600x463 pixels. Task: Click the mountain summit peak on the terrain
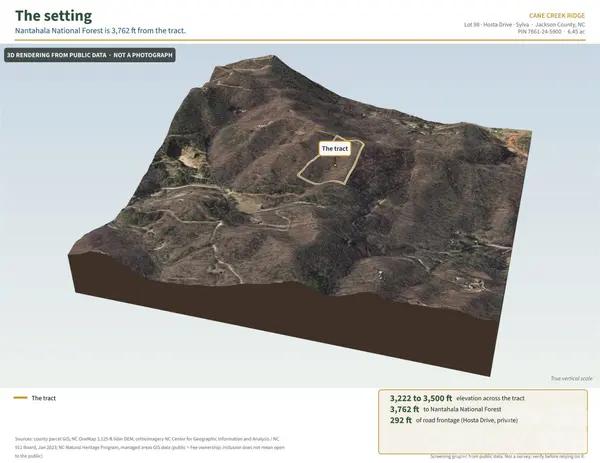click(274, 58)
